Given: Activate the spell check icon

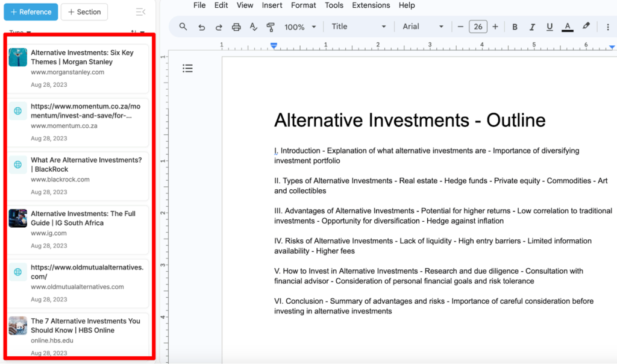Looking at the screenshot, I should 254,27.
